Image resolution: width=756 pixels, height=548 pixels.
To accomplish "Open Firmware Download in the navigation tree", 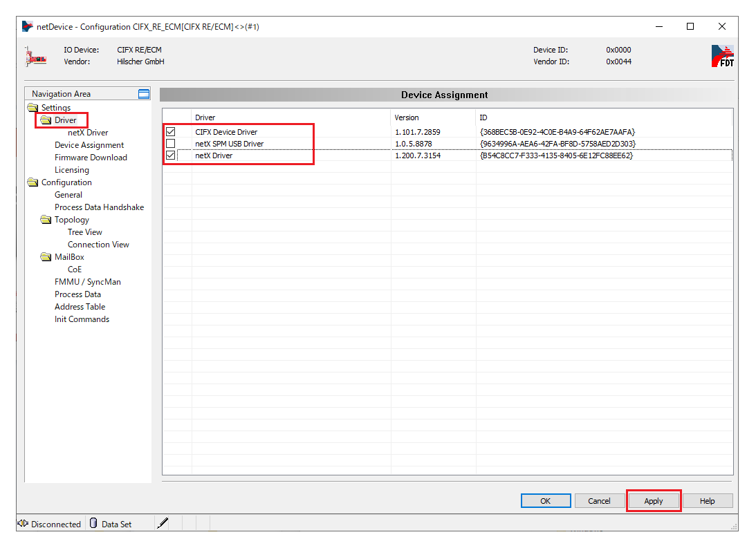I will (91, 158).
